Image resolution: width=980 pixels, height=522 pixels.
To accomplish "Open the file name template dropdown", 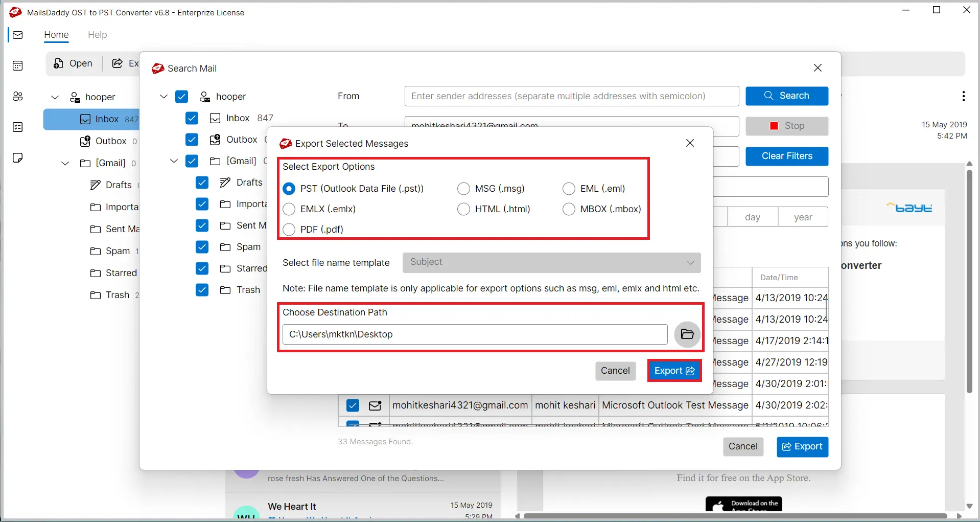I will coord(551,262).
